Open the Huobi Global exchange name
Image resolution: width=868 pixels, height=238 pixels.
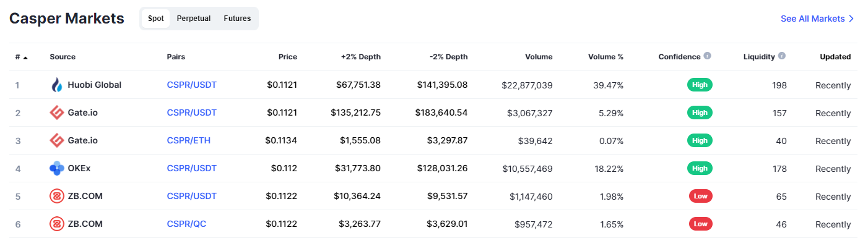(95, 85)
